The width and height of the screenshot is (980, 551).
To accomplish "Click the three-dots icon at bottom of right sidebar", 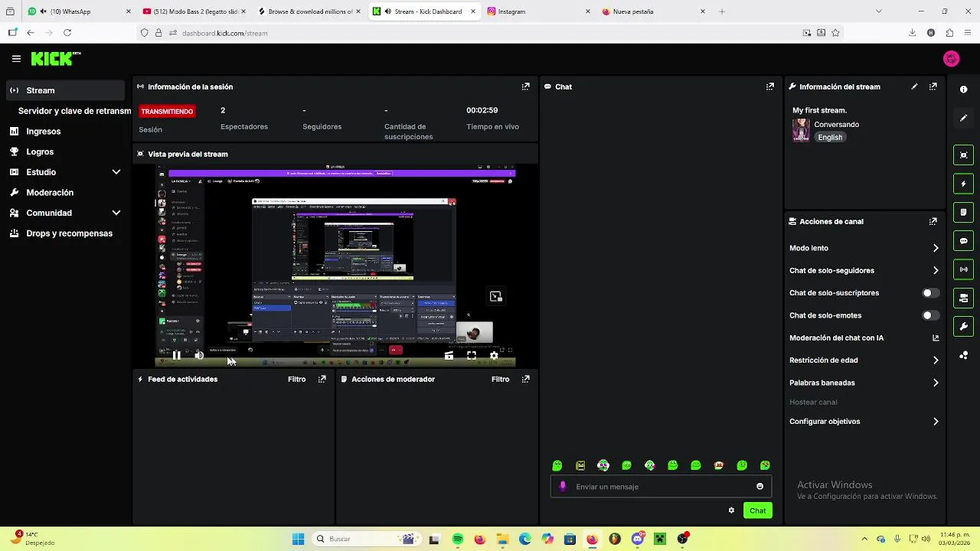I will point(963,355).
